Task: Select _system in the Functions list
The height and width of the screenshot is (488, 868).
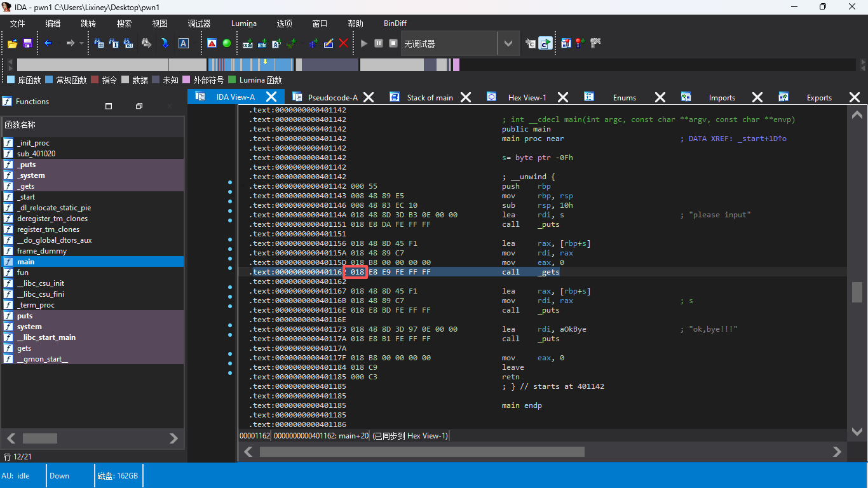Action: click(31, 175)
